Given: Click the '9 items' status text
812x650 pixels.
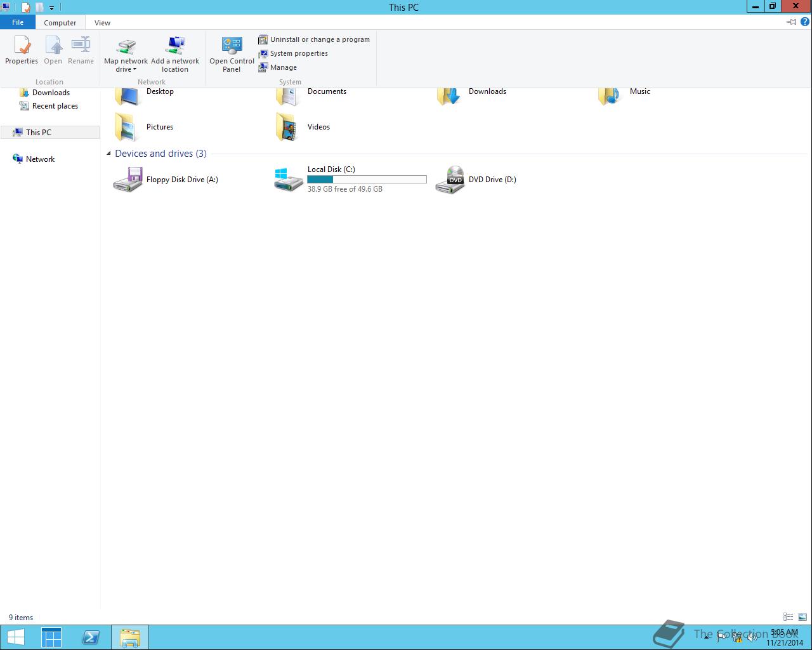Looking at the screenshot, I should pos(21,618).
